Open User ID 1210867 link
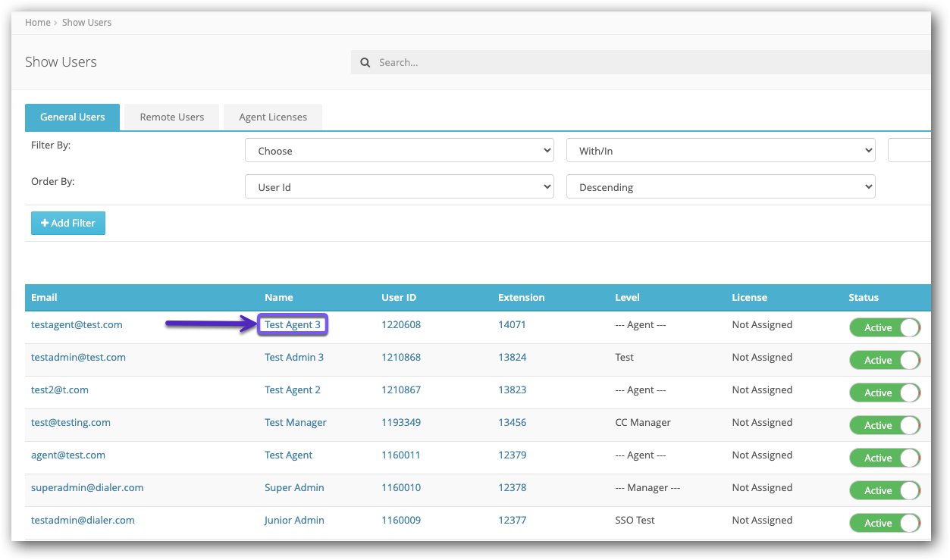950x560 pixels. click(x=400, y=390)
